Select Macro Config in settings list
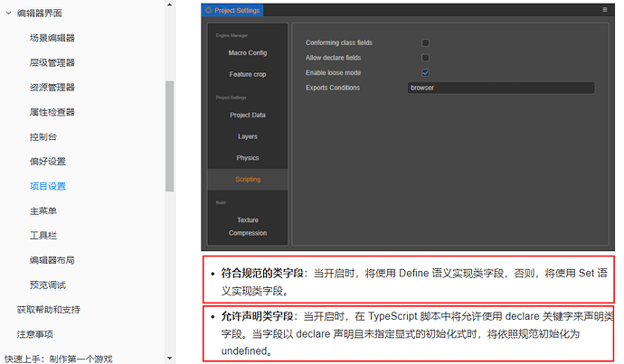The height and width of the screenshot is (364, 624). click(x=248, y=52)
